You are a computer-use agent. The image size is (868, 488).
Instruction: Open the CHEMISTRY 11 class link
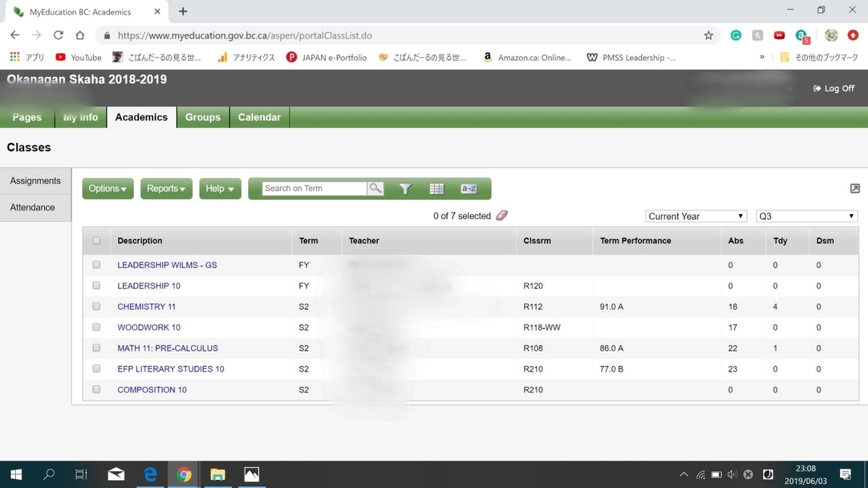(x=147, y=307)
